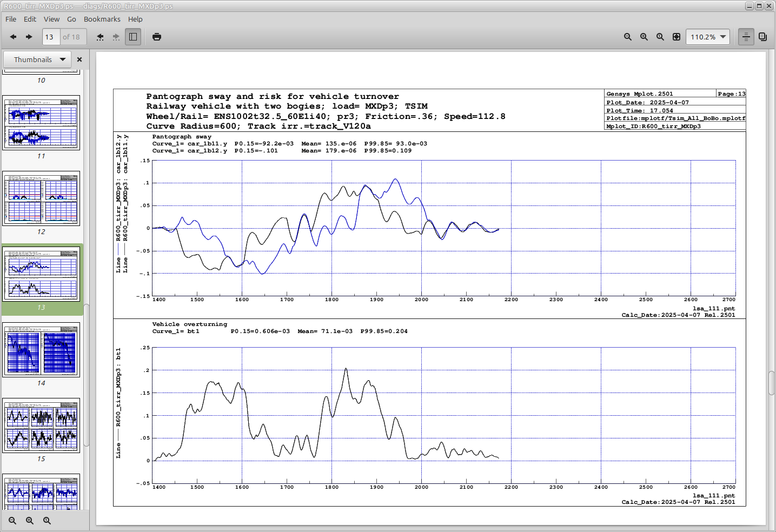Navigate forward in view history
Viewport: 776px width, 532px height.
116,37
